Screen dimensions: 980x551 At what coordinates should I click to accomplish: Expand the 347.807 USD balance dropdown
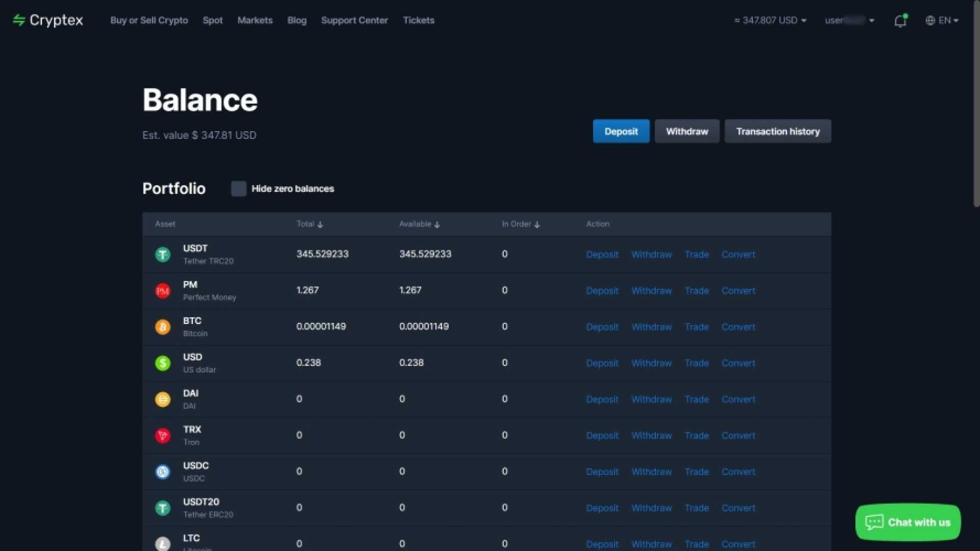tap(770, 20)
